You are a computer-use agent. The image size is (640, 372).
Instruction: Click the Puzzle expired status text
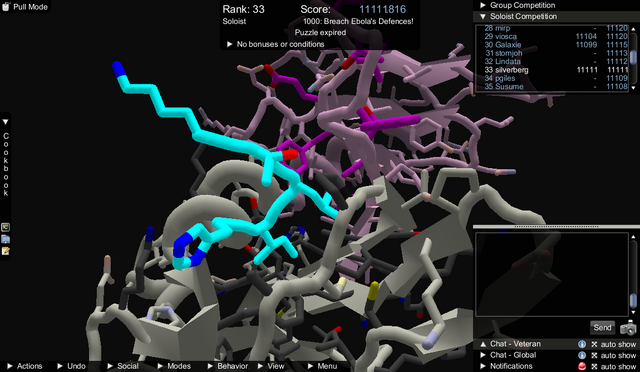tap(320, 33)
